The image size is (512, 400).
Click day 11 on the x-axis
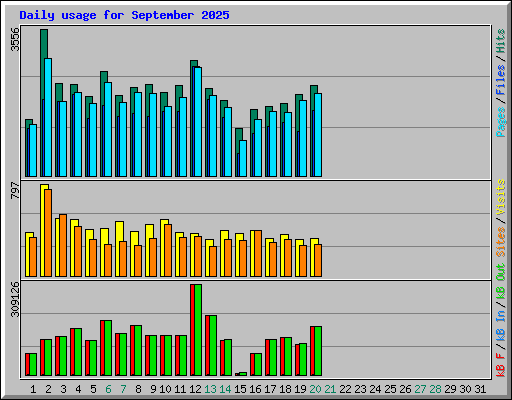click(180, 389)
